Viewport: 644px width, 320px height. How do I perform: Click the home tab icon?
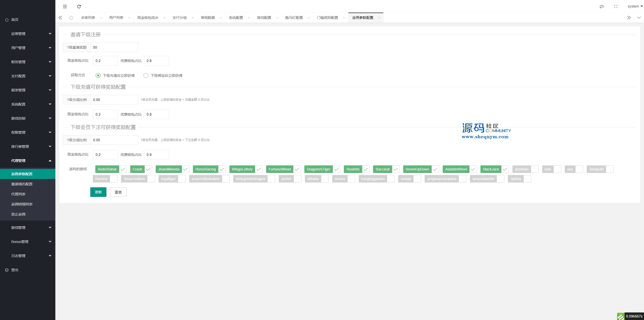(x=71, y=18)
